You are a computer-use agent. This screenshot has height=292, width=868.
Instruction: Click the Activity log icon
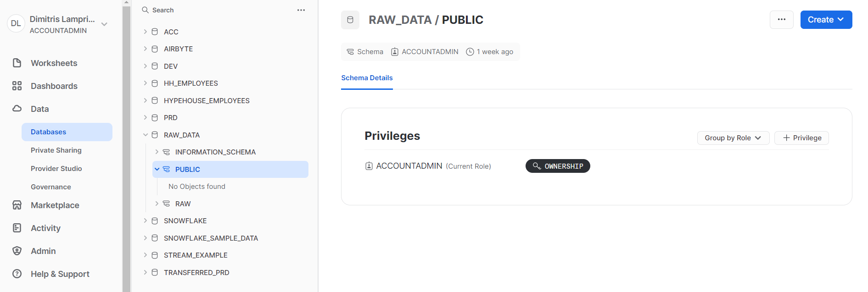[17, 228]
